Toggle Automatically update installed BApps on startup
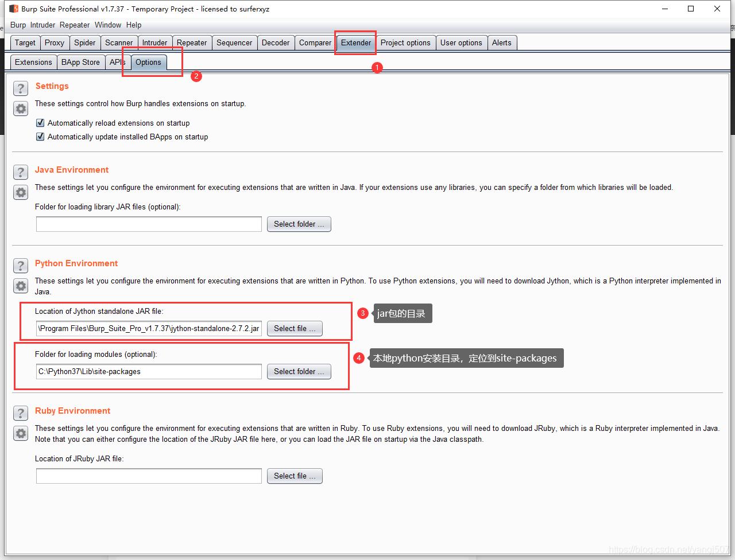Screen dimensions: 735x560 tap(40, 137)
